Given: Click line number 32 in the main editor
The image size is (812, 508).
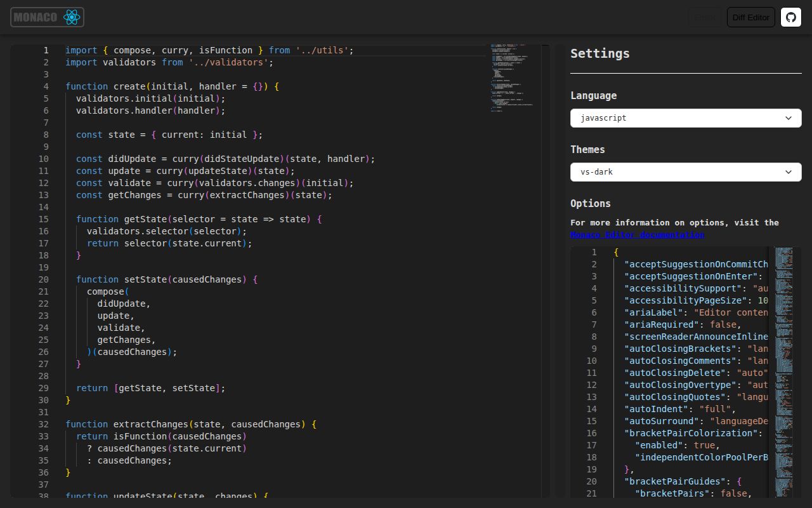Looking at the screenshot, I should pyautogui.click(x=43, y=424).
